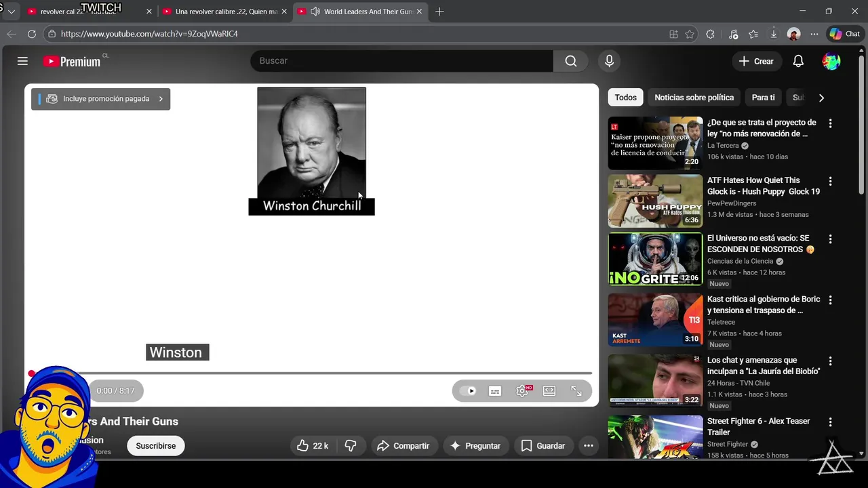The width and height of the screenshot is (868, 488).
Task: Click Crear to create content
Action: point(756,61)
